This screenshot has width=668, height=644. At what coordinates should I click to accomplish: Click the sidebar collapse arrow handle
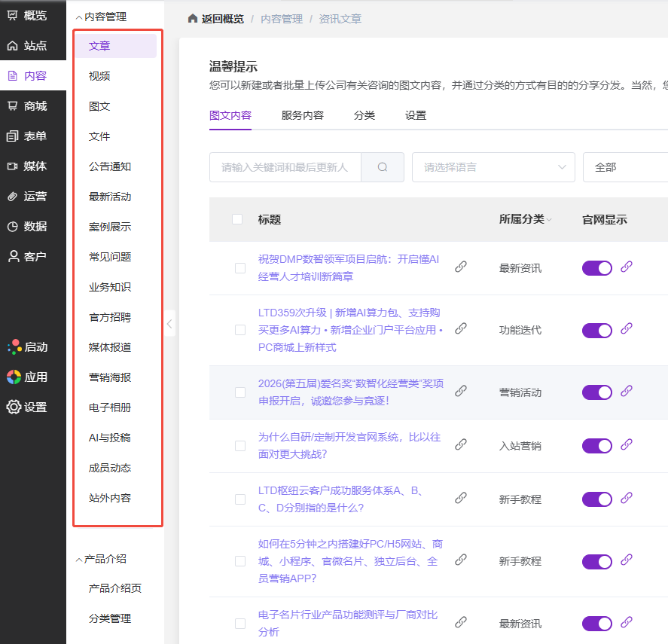(x=169, y=324)
